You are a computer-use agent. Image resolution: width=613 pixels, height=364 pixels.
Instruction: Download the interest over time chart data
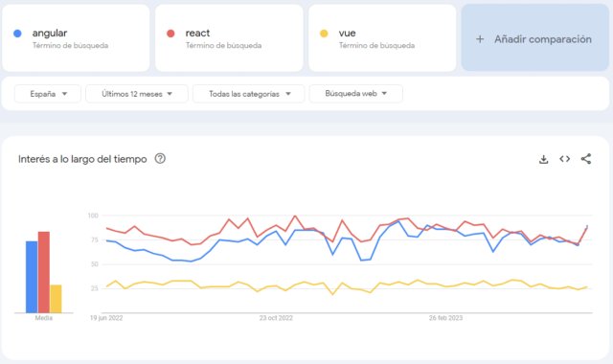coord(543,159)
